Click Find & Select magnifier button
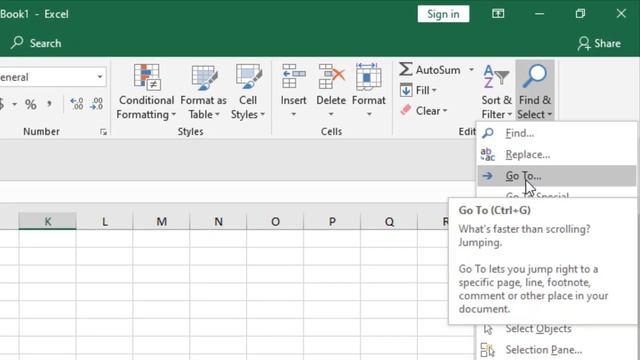 click(x=535, y=91)
